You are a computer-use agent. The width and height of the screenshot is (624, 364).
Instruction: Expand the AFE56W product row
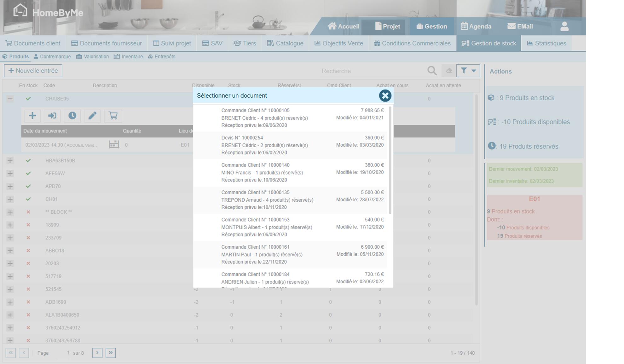pyautogui.click(x=10, y=174)
